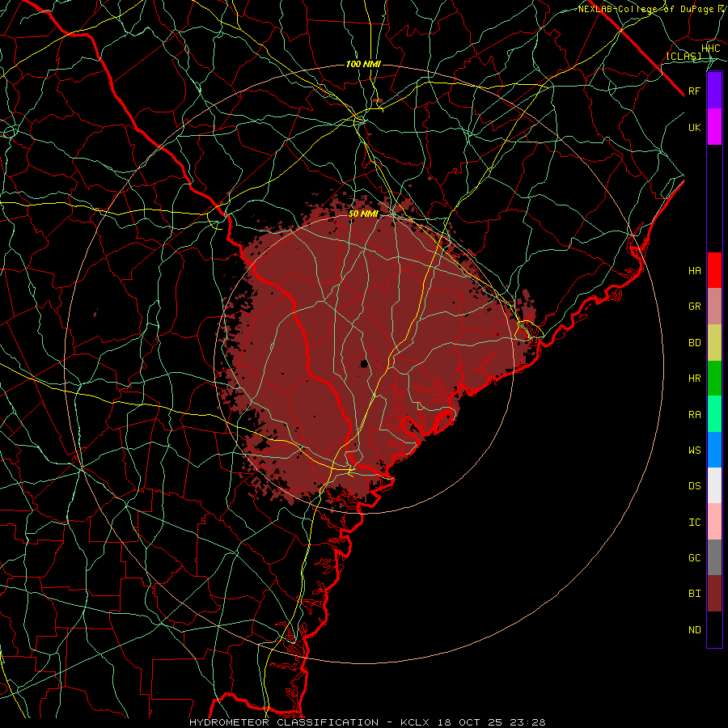Viewport: 728px width, 728px height.
Task: Click the IC light pink legend swatch
Action: (714, 522)
